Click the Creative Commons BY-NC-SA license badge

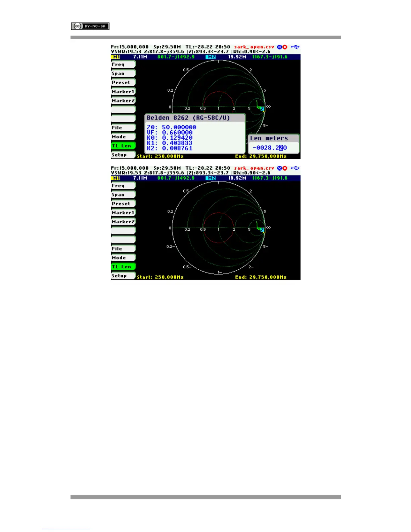(90, 26)
